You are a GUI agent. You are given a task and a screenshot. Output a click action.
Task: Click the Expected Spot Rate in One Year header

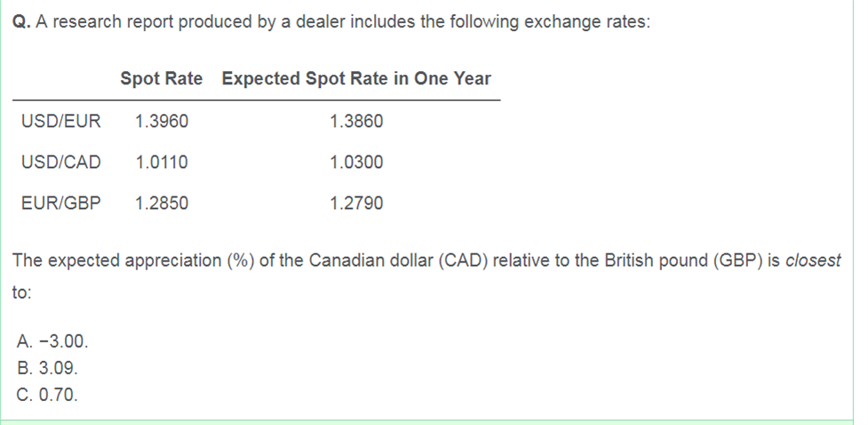coord(356,78)
